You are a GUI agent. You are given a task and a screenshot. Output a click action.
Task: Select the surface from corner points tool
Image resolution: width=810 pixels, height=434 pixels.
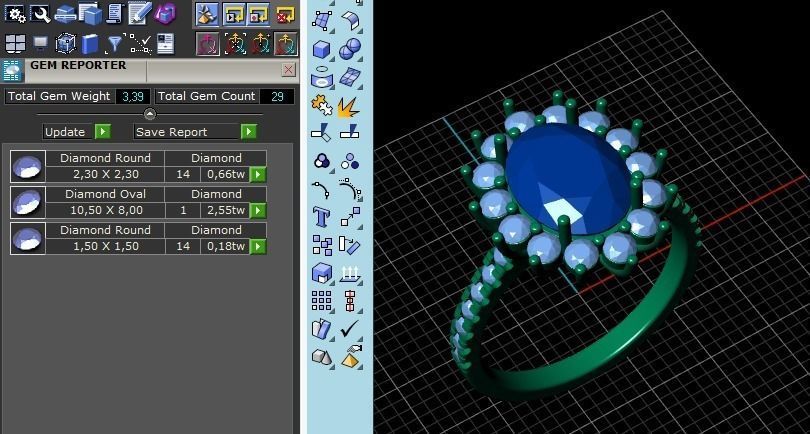322,21
